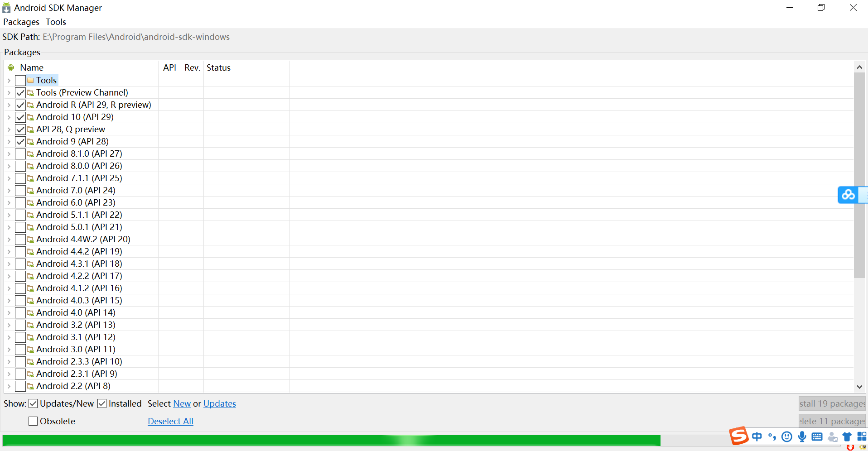868x451 pixels.
Task: Expand the Android 9 (API 28) node
Action: (x=9, y=142)
